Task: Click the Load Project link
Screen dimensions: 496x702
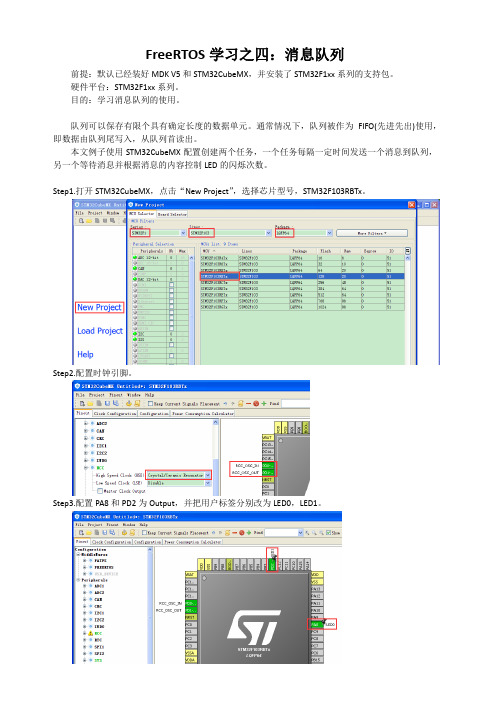Action: [x=100, y=331]
